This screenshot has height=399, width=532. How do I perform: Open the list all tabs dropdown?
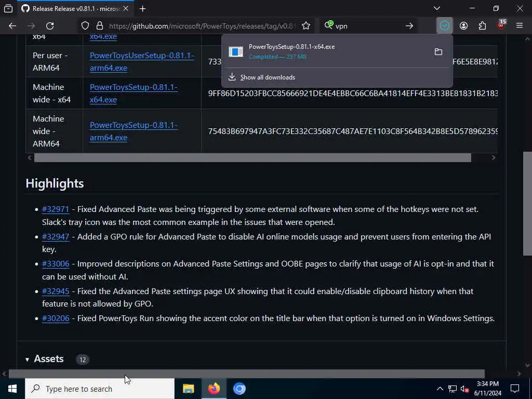436,8
